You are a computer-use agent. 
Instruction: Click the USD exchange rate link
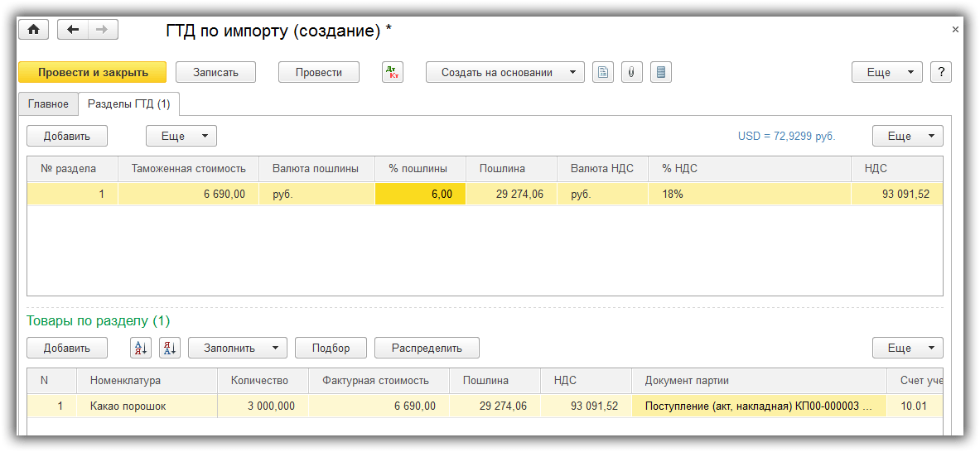click(786, 137)
